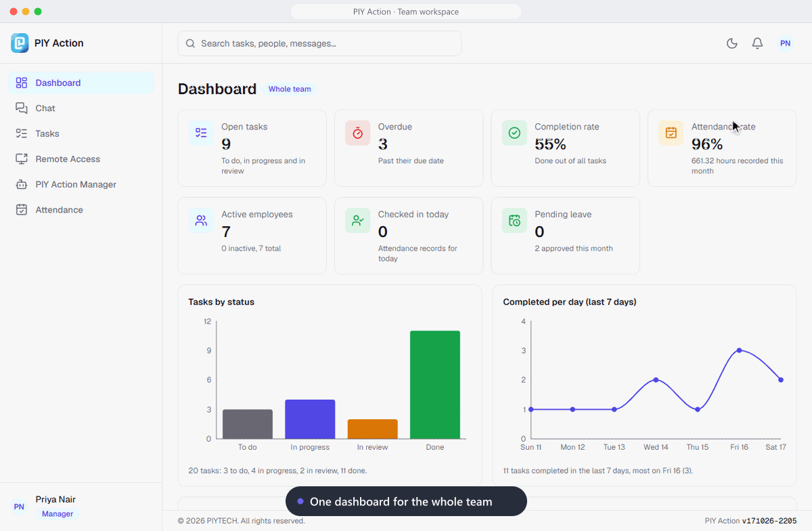Click '2 approved this month' text

tap(574, 249)
